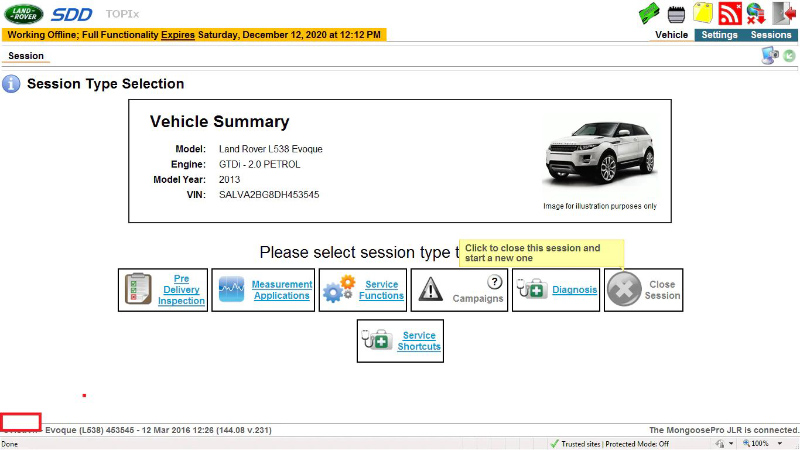Click the model year value 2013
Image resolution: width=800 pixels, height=450 pixels.
229,180
